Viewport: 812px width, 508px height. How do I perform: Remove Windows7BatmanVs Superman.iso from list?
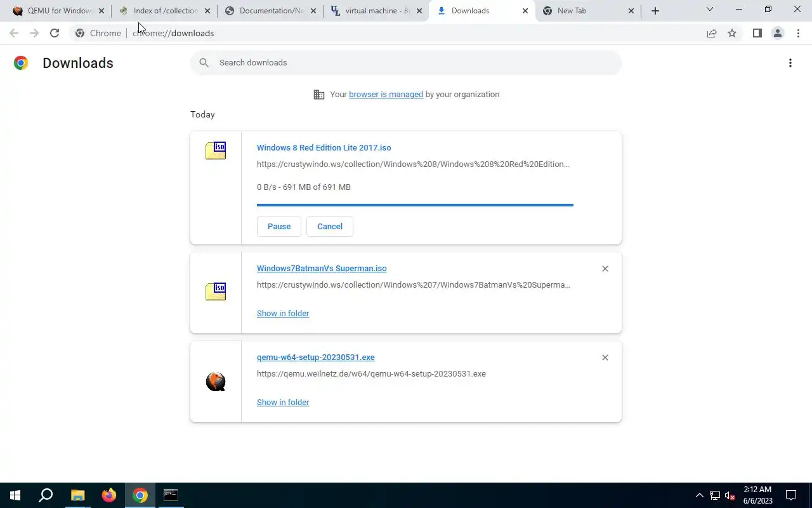click(605, 269)
